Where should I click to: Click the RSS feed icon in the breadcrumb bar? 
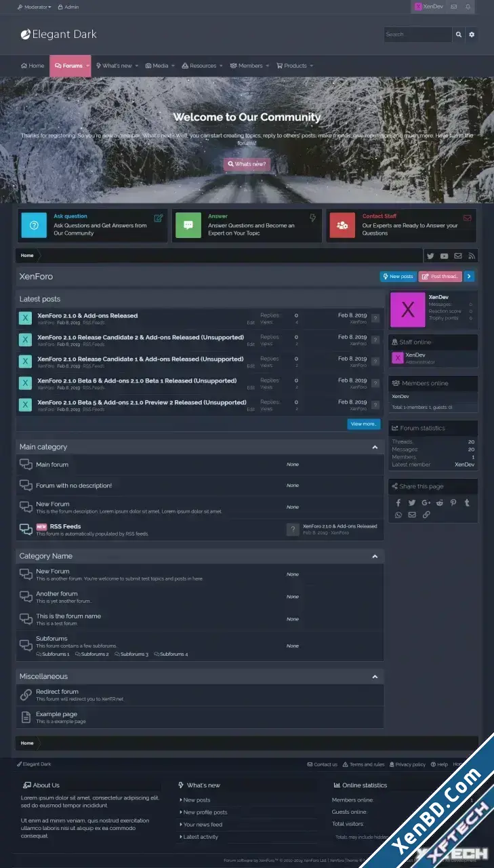point(472,256)
